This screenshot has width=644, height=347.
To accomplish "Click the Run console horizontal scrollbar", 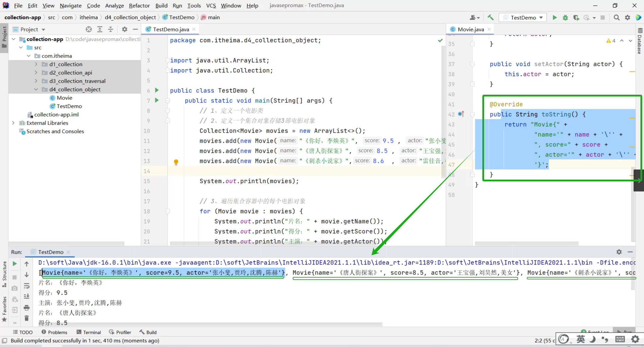I will pyautogui.click(x=208, y=324).
